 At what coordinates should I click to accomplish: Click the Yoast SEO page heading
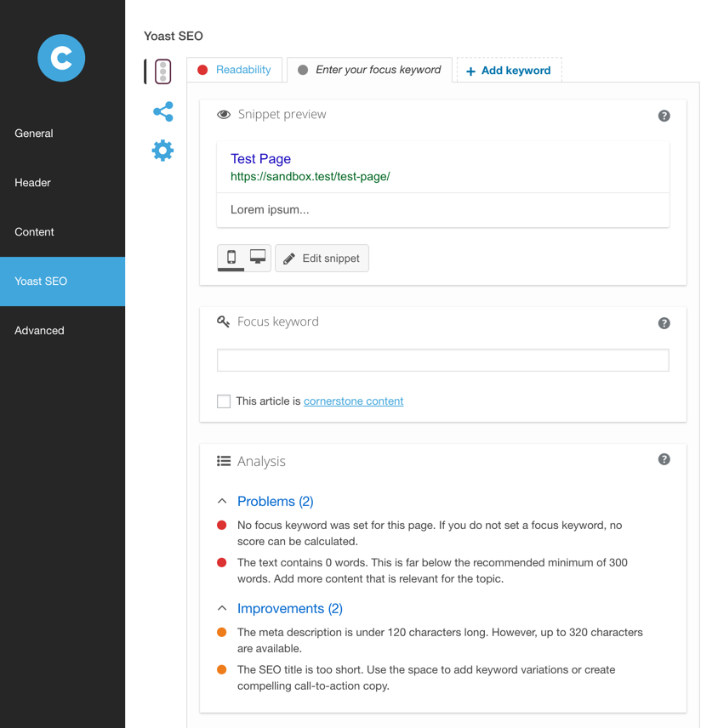pos(174,37)
